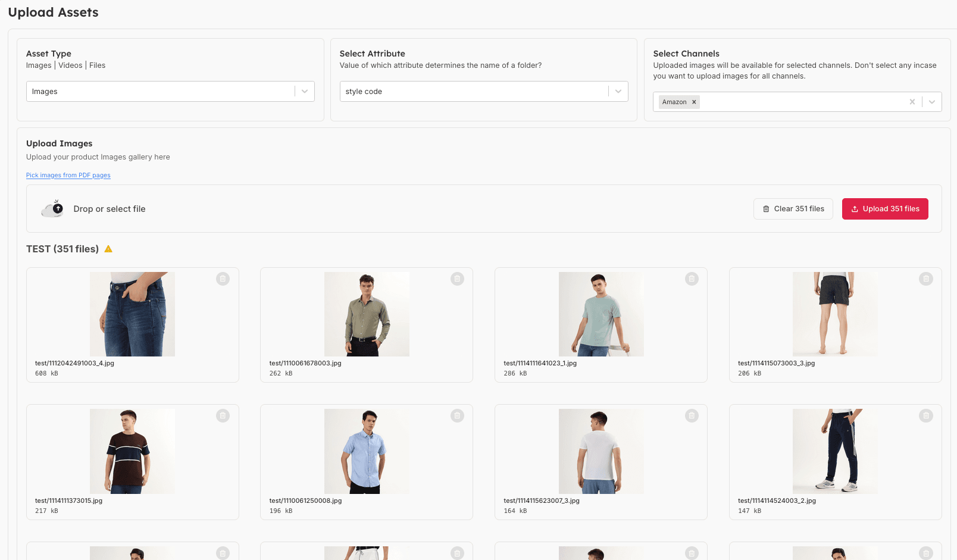Viewport: 957px width, 560px height.
Task: Delete the test/1112042491003_4.jpg image
Action: pyautogui.click(x=223, y=279)
